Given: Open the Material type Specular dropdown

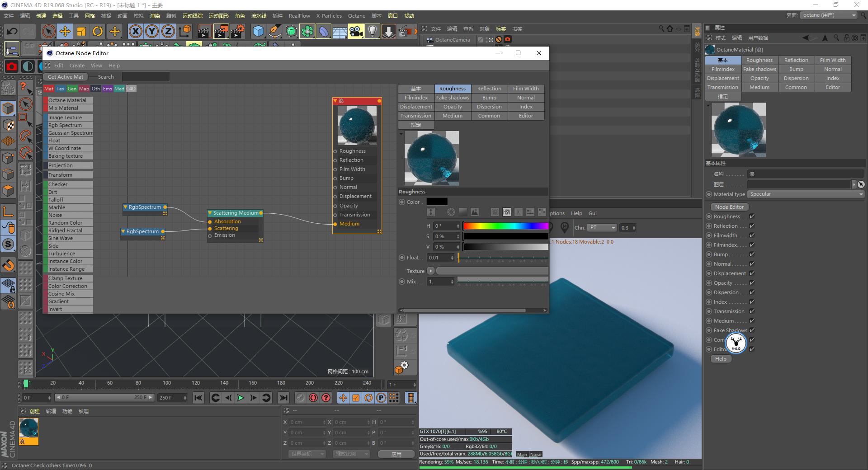Looking at the screenshot, I should (806, 194).
